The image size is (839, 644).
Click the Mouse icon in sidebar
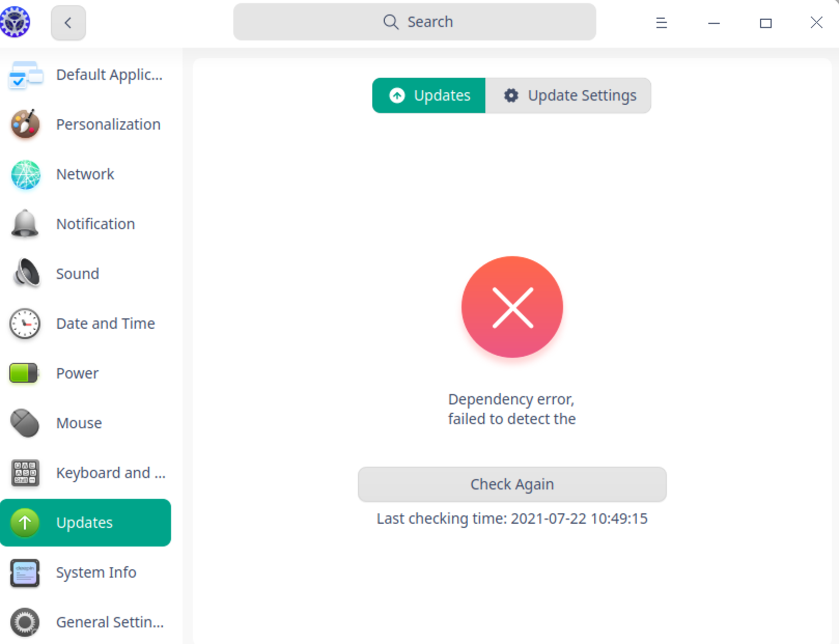tap(24, 423)
